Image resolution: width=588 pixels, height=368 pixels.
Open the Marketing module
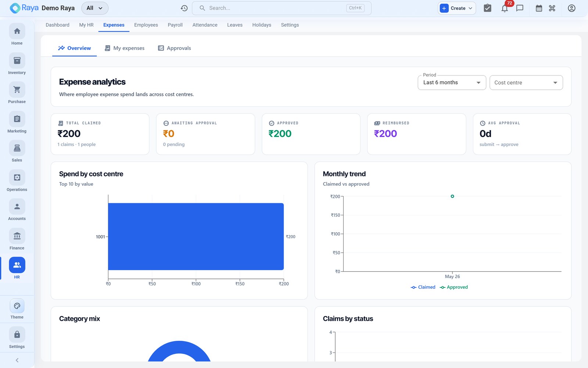pyautogui.click(x=17, y=123)
